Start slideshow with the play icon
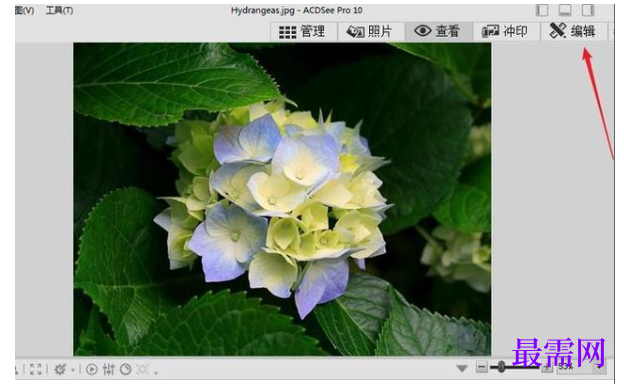 point(92,369)
